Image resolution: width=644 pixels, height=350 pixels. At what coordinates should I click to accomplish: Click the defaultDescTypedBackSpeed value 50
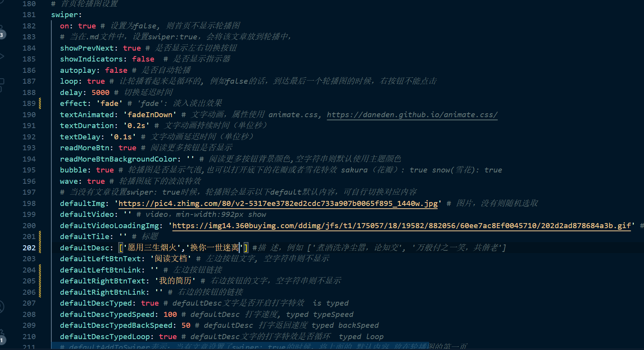click(x=186, y=325)
